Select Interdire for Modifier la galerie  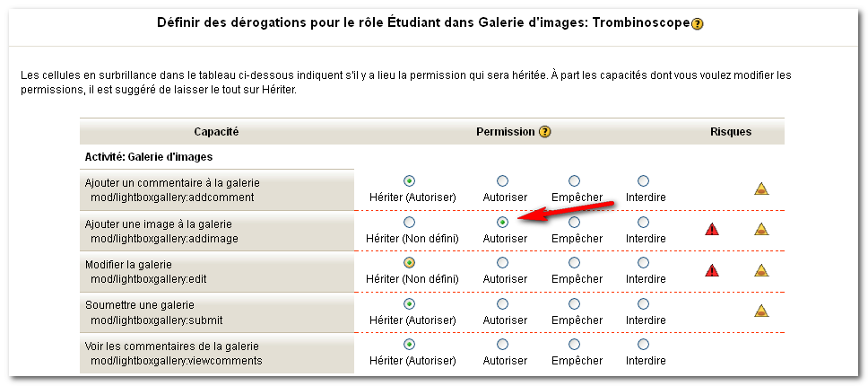pos(643,262)
